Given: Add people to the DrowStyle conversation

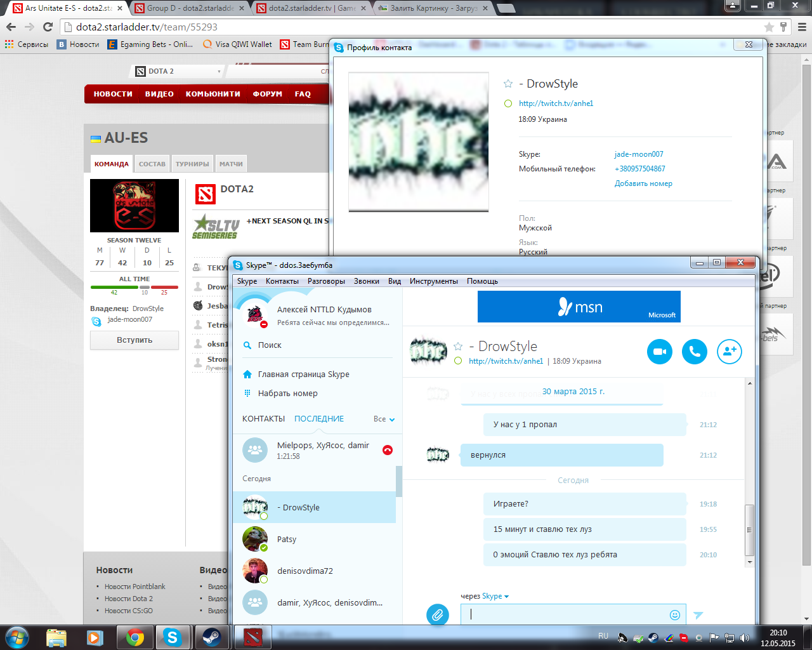Looking at the screenshot, I should click(x=730, y=352).
